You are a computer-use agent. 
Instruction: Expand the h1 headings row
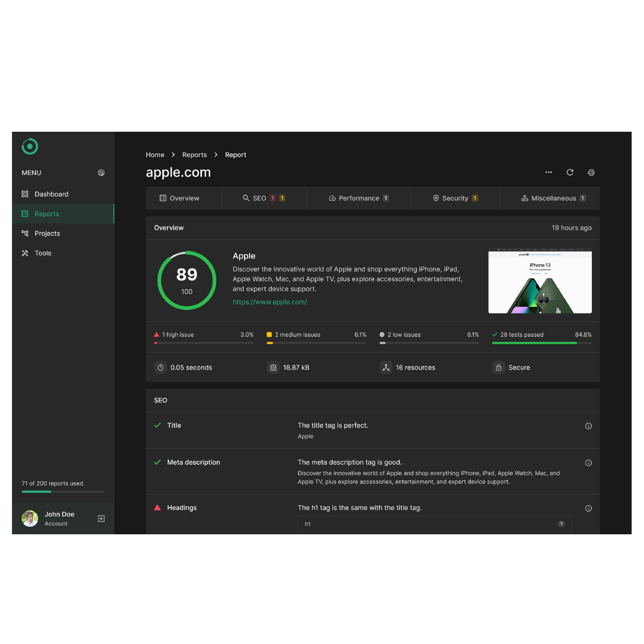(x=435, y=524)
